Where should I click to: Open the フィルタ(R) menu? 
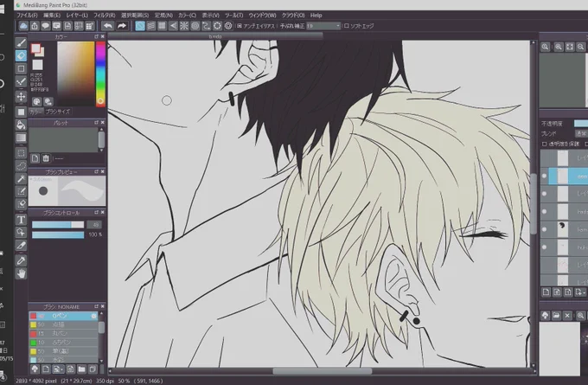pyautogui.click(x=105, y=16)
